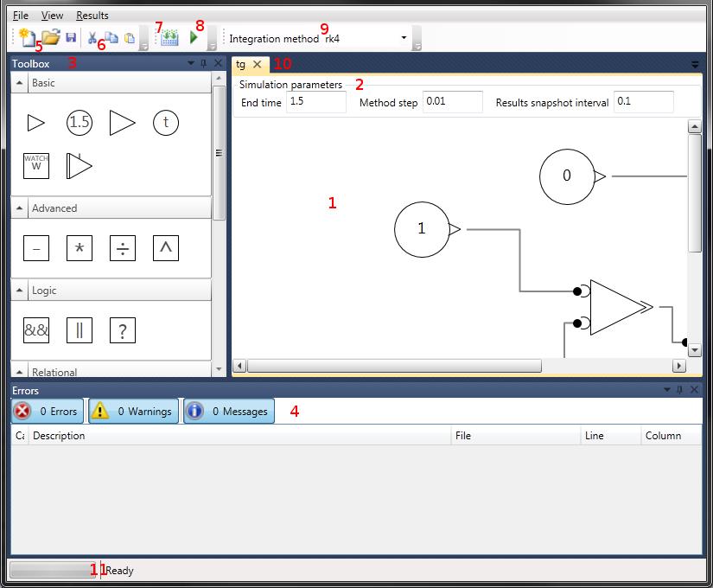Run simulation with green play button
Image resolution: width=713 pixels, height=588 pixels.
tap(194, 37)
